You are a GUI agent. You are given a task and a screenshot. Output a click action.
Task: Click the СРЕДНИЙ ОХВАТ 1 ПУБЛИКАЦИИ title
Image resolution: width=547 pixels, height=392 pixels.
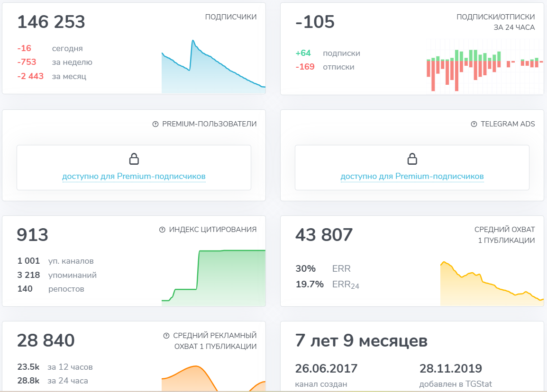pyautogui.click(x=504, y=235)
